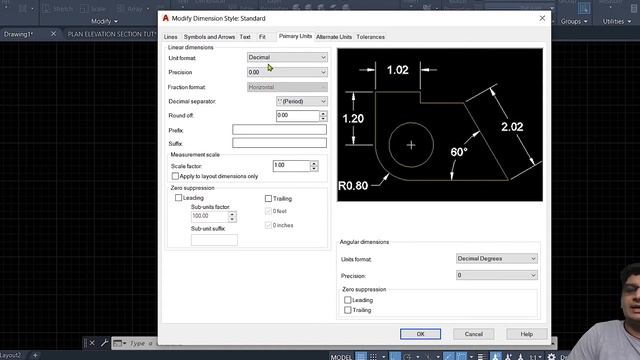This screenshot has width=640, height=360.
Task: Toggle the 0 feet checkbox
Action: [268, 211]
